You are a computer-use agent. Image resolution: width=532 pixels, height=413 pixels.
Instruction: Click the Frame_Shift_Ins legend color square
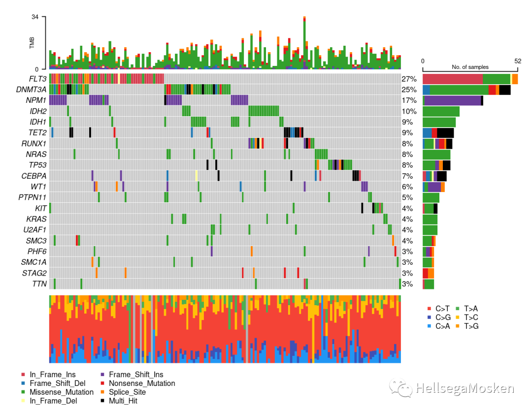coord(102,374)
